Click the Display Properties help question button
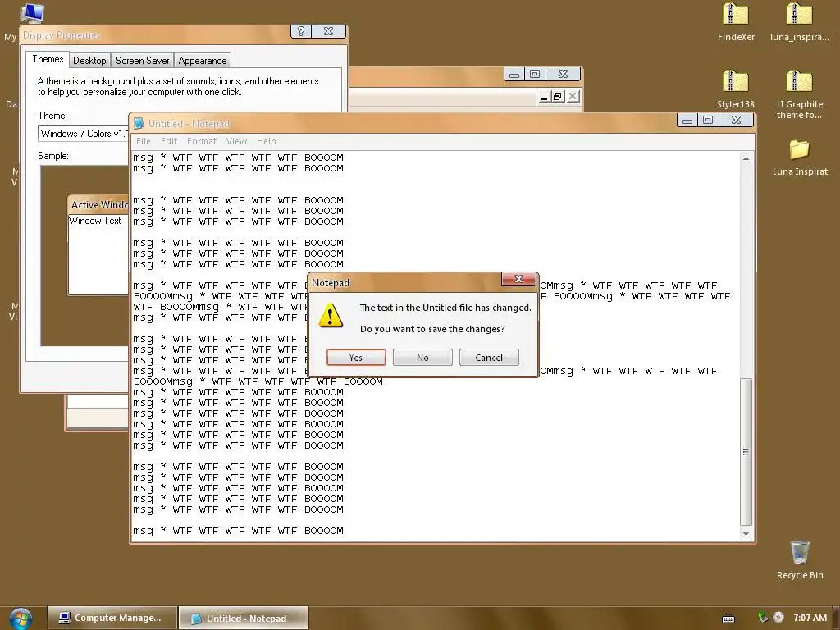This screenshot has width=840, height=630. pyautogui.click(x=301, y=31)
